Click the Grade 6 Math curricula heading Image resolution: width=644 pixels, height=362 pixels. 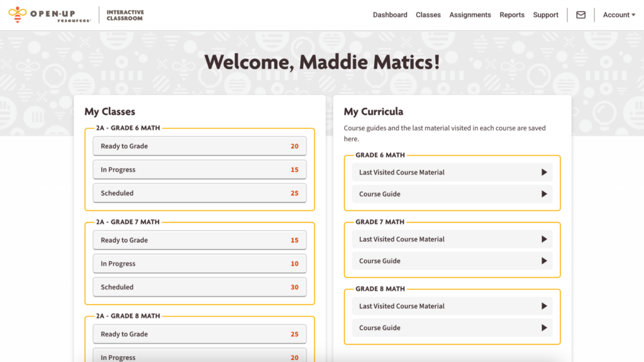pos(380,155)
